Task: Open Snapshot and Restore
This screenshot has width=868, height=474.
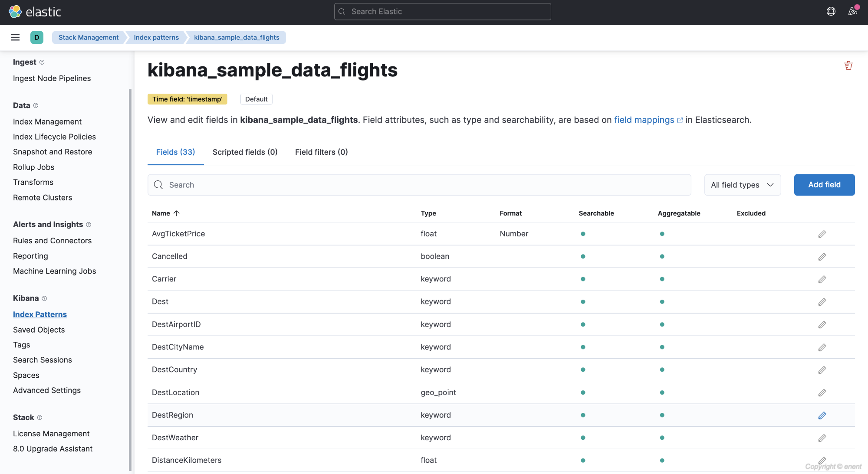Action: [53, 152]
